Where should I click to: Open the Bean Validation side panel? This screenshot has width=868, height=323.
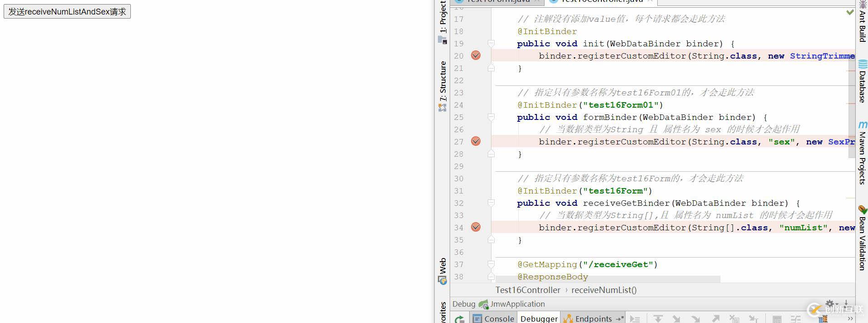click(x=862, y=243)
